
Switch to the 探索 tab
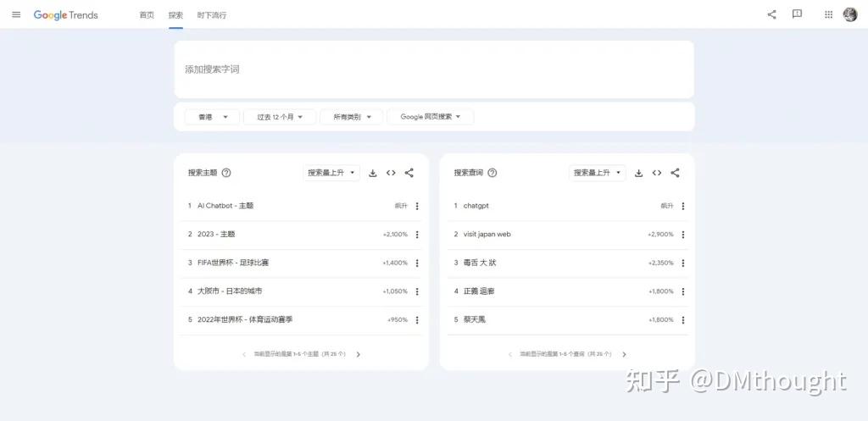175,15
